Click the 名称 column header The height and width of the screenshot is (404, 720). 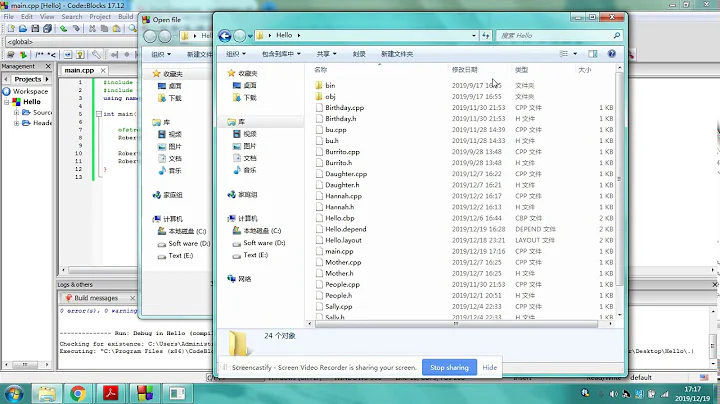pos(321,70)
